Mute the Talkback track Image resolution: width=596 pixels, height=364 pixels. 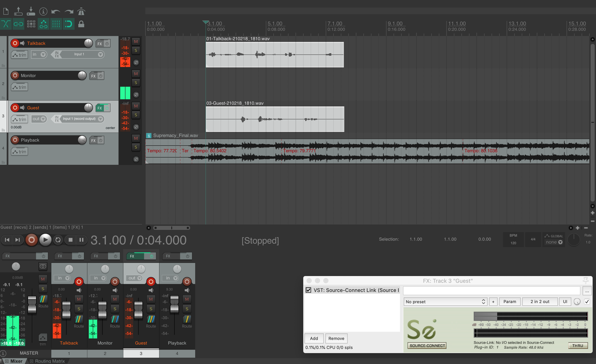(x=136, y=42)
